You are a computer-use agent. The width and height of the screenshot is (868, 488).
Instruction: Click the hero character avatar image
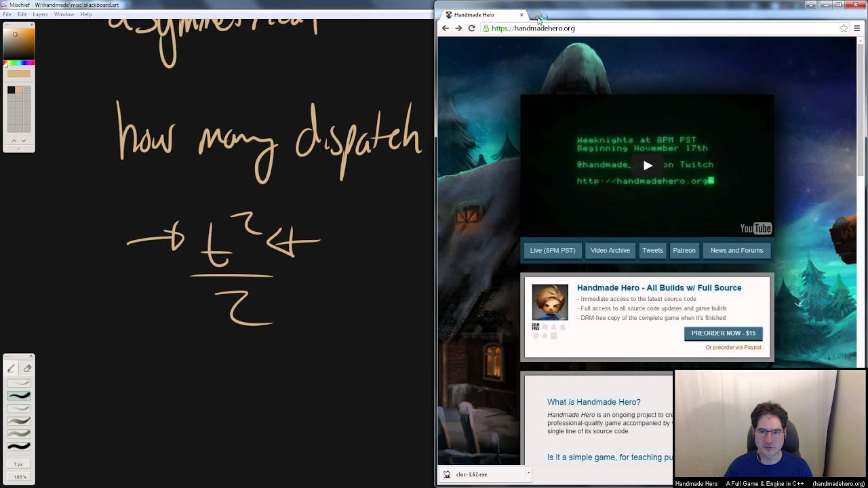(x=550, y=302)
